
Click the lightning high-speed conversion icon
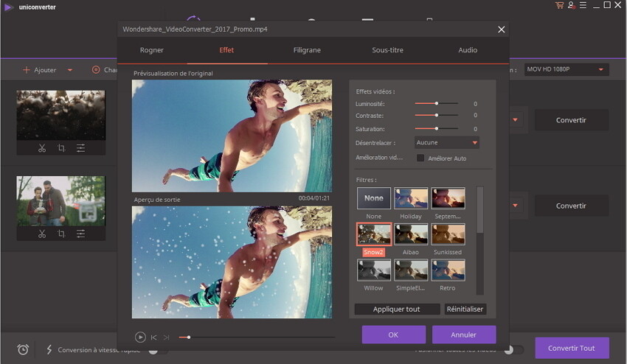[49, 349]
